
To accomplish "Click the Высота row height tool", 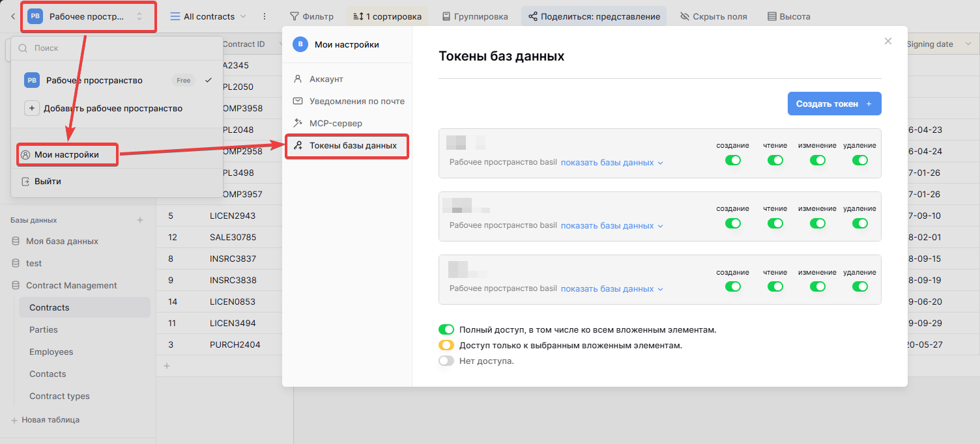I will click(788, 16).
